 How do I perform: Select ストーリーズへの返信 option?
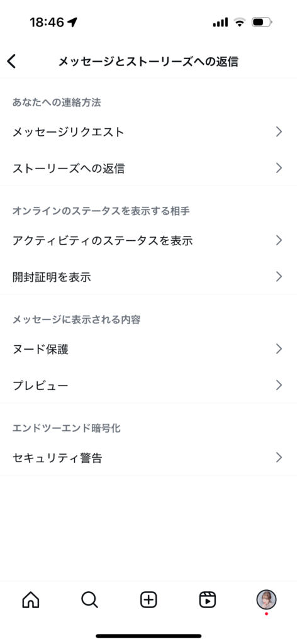(x=148, y=168)
